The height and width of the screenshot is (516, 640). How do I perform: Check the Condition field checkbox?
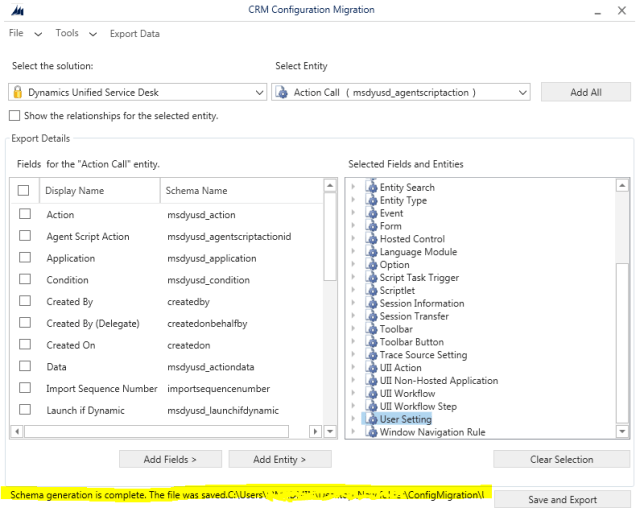click(25, 279)
